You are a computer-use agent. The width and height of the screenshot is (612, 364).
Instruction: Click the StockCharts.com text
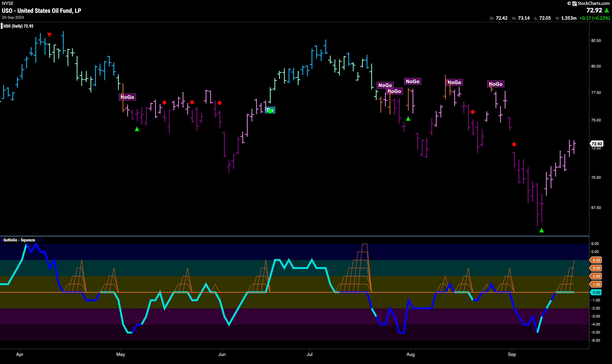click(x=594, y=3)
